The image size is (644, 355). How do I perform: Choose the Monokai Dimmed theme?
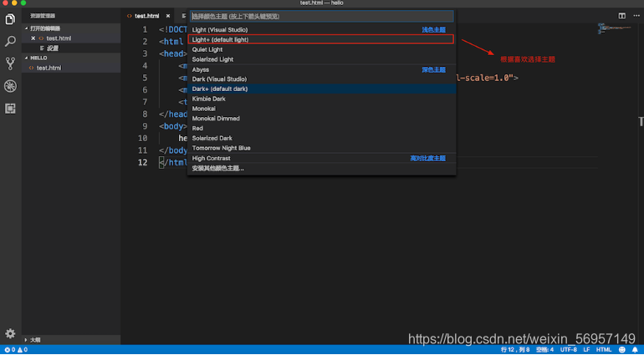click(x=322, y=119)
